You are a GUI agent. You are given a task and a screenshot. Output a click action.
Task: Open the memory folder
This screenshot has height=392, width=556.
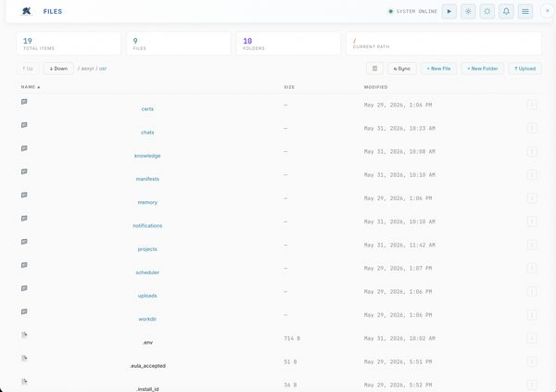pyautogui.click(x=147, y=202)
